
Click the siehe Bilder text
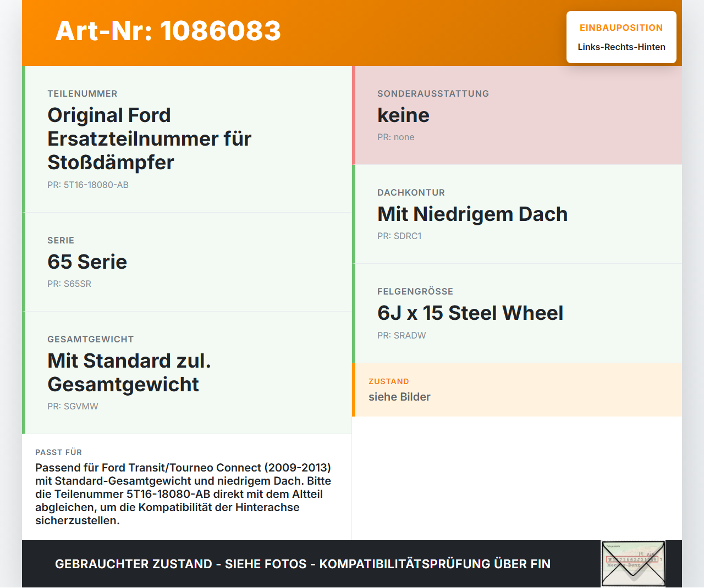coord(399,397)
